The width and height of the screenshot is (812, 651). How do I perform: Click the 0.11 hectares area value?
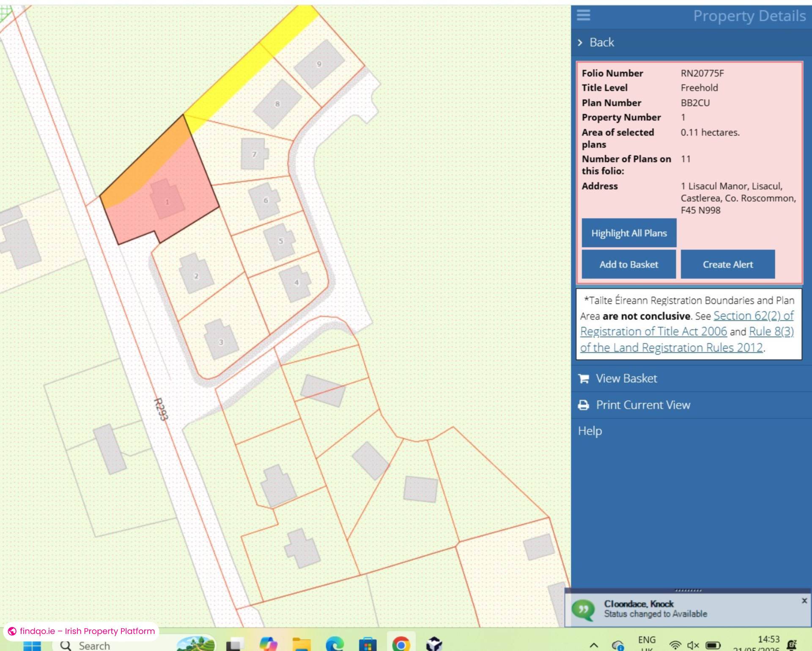click(x=710, y=132)
